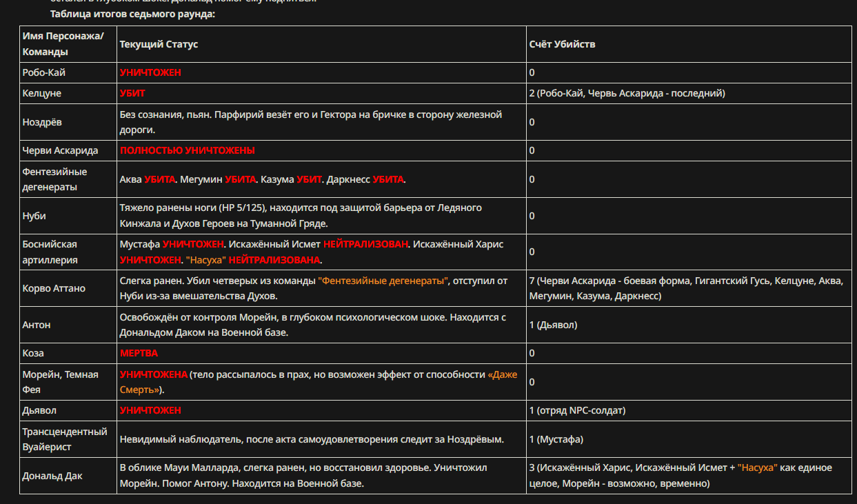
Task: Click status "Аква УБИТА. Мегумин УБИТА..."
Action: click(263, 179)
